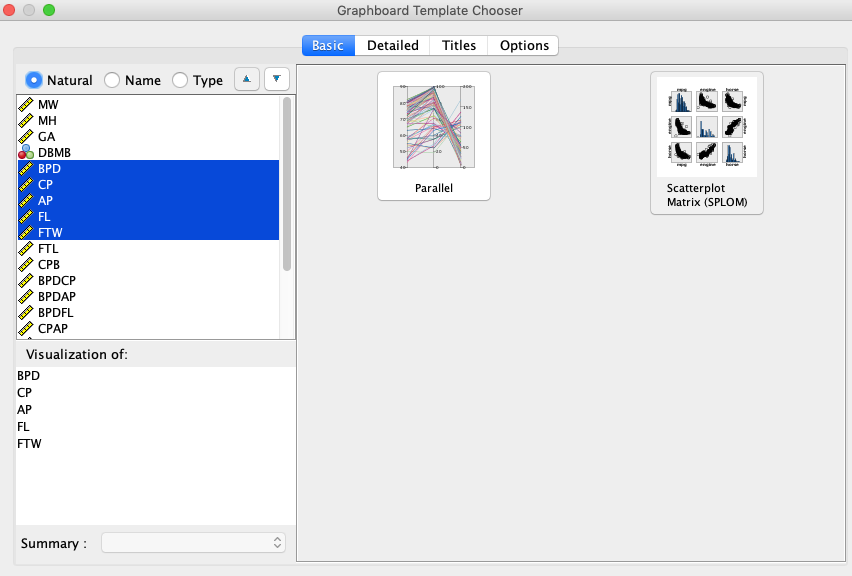Click FL in Visualization of list
Viewport: 852px width, 576px height.
[23, 427]
